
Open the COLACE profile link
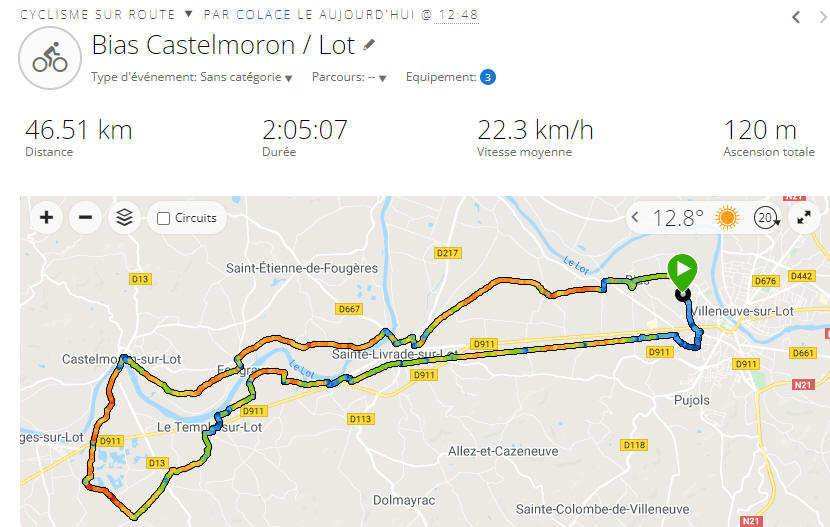[264, 14]
